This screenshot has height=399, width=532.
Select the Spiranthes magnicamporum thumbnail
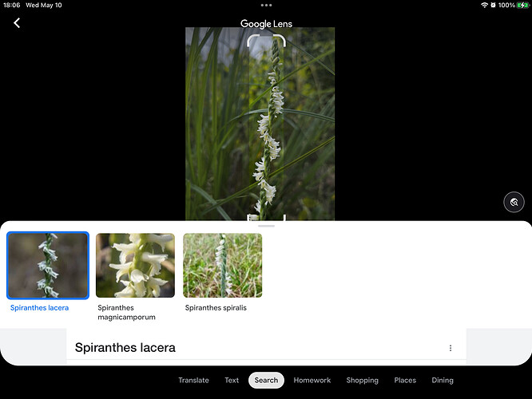click(135, 266)
